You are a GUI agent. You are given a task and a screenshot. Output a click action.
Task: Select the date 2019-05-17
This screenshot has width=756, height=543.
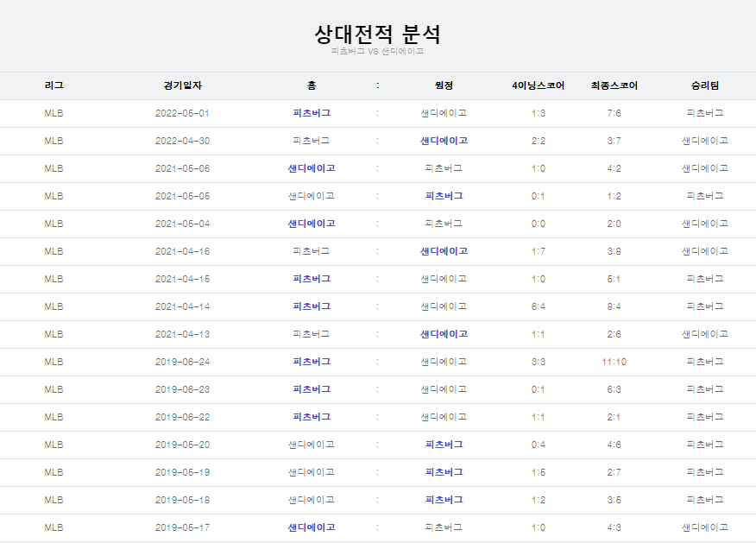pyautogui.click(x=182, y=527)
